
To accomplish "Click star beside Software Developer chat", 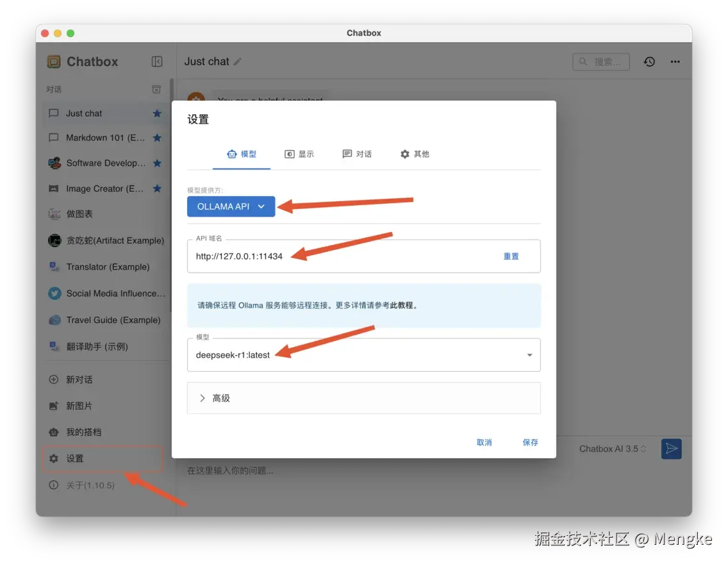I will pos(157,163).
